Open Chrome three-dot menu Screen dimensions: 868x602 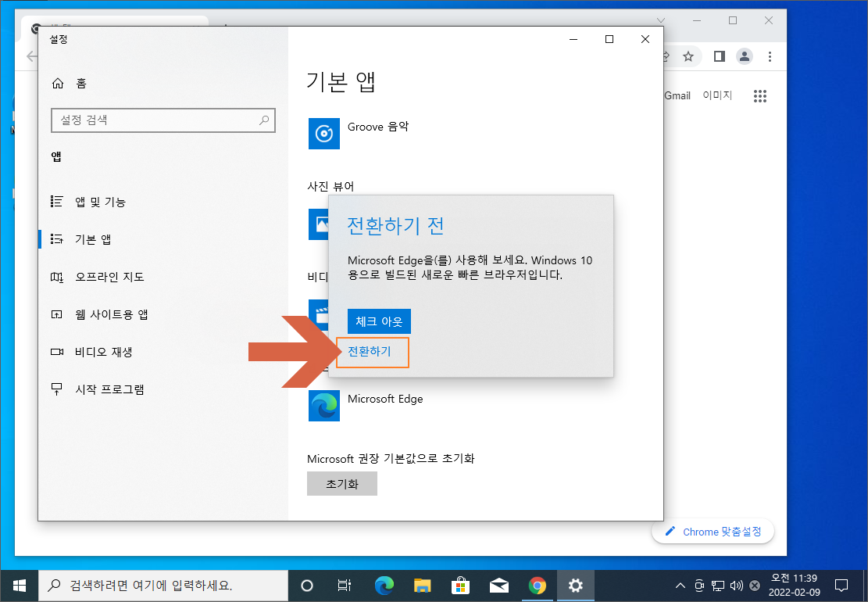[x=770, y=56]
